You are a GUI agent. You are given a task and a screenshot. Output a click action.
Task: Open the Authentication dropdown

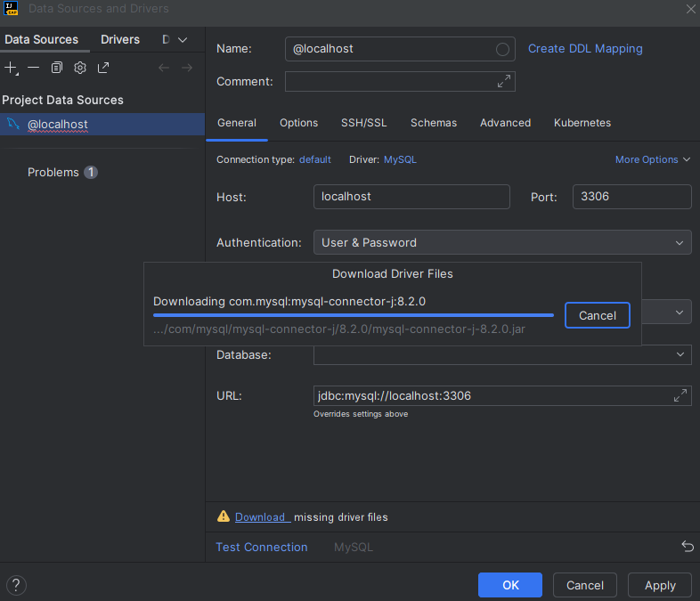502,242
